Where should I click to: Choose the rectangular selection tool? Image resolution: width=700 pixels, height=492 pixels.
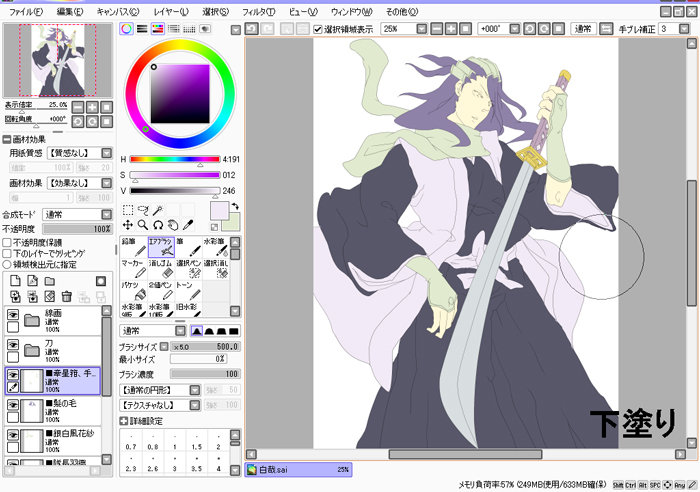click(128, 211)
